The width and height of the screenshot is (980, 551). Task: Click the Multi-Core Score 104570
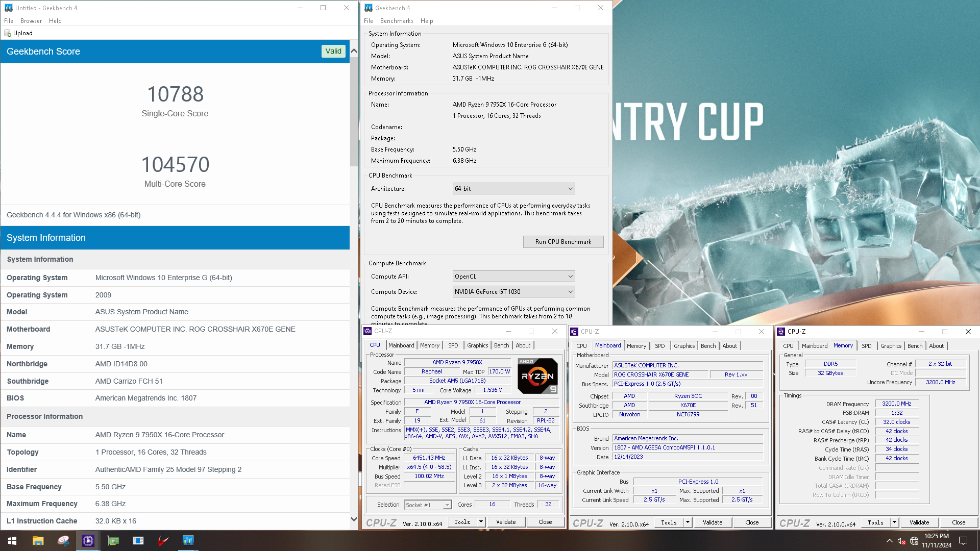[x=175, y=164]
